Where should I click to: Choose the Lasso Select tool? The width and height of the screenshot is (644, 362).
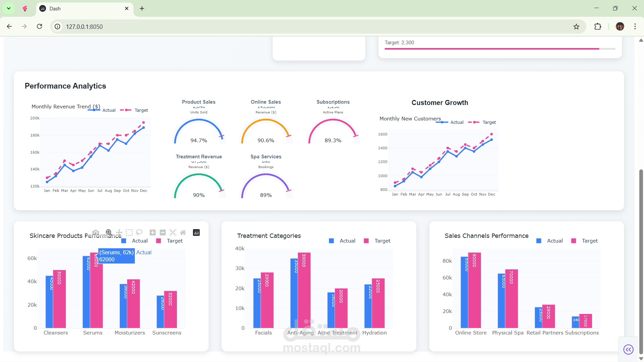[139, 232]
